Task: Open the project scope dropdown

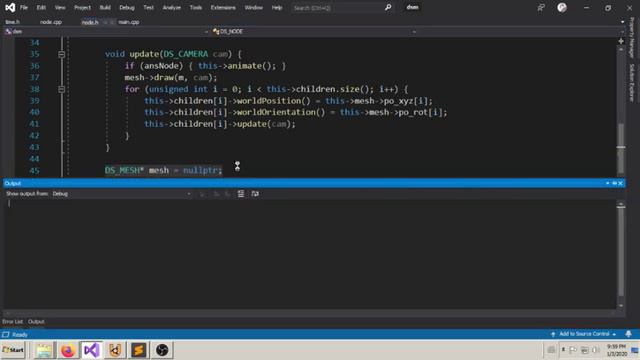Action: tap(107, 31)
